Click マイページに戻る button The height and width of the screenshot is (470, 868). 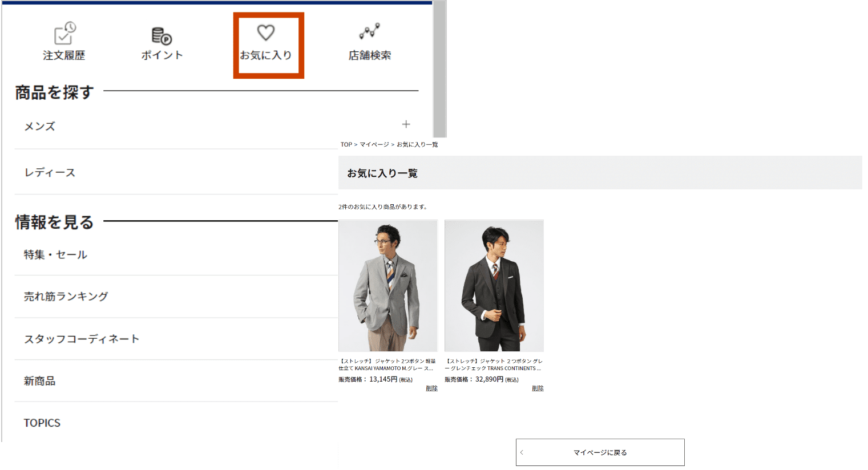coord(600,452)
